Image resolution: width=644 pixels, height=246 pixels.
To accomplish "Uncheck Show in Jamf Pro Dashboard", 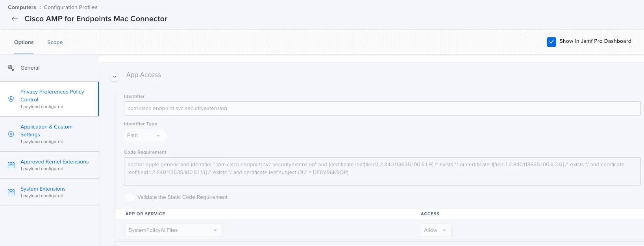I will [551, 42].
